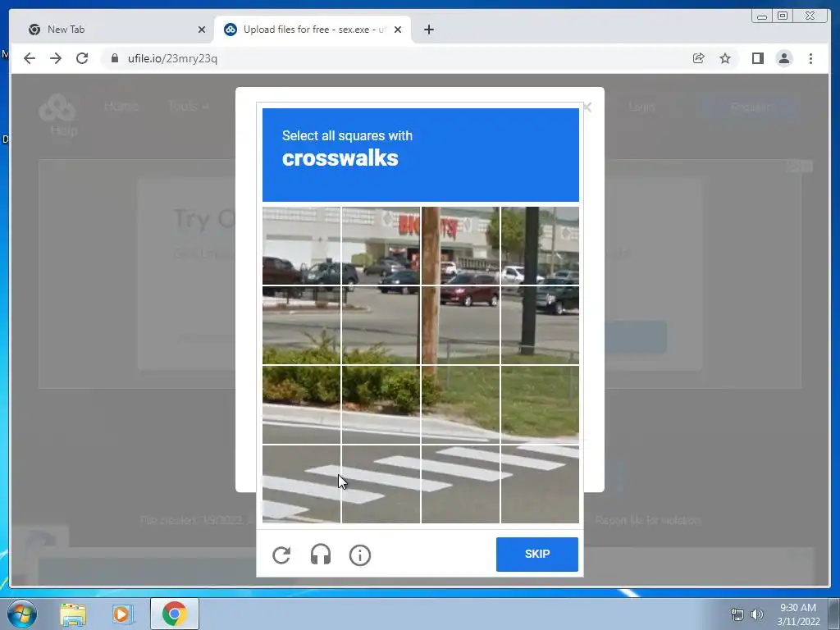View site information via the lock icon
The image size is (840, 630).
point(115,58)
